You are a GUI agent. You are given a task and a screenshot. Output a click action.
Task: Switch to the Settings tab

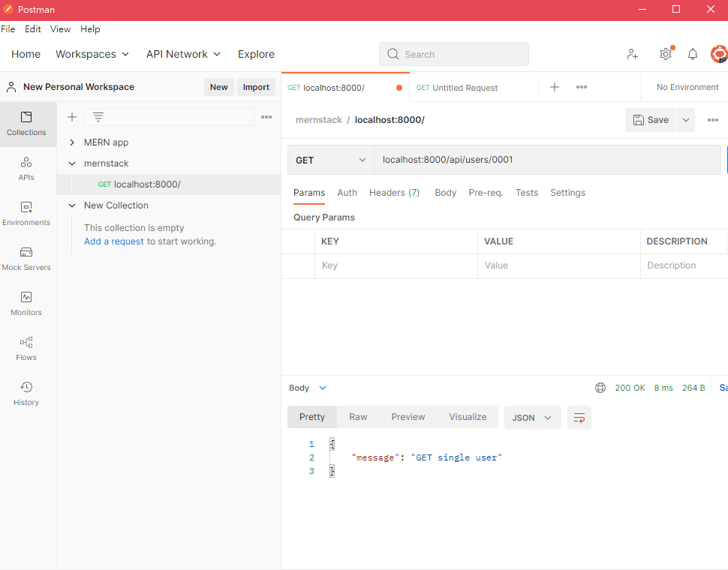click(567, 193)
